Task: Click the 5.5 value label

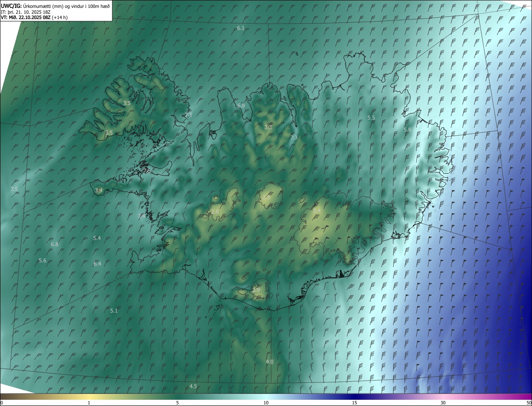Action: pyautogui.click(x=371, y=117)
